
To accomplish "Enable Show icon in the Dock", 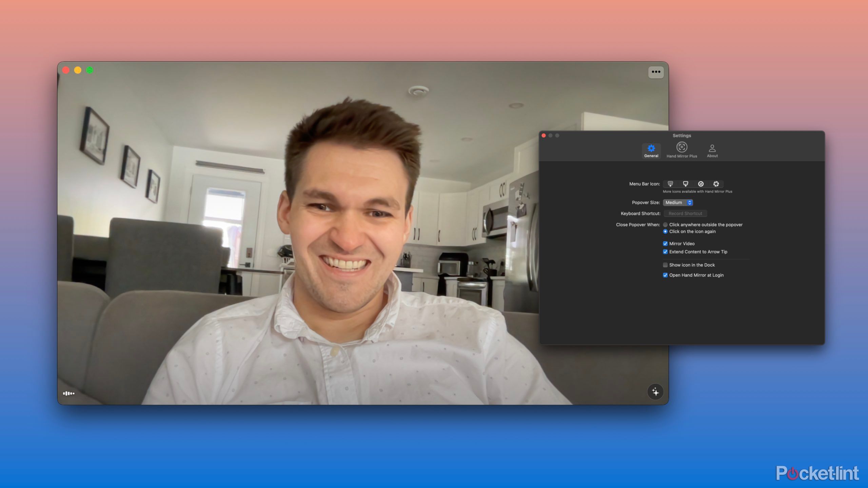I will (665, 265).
